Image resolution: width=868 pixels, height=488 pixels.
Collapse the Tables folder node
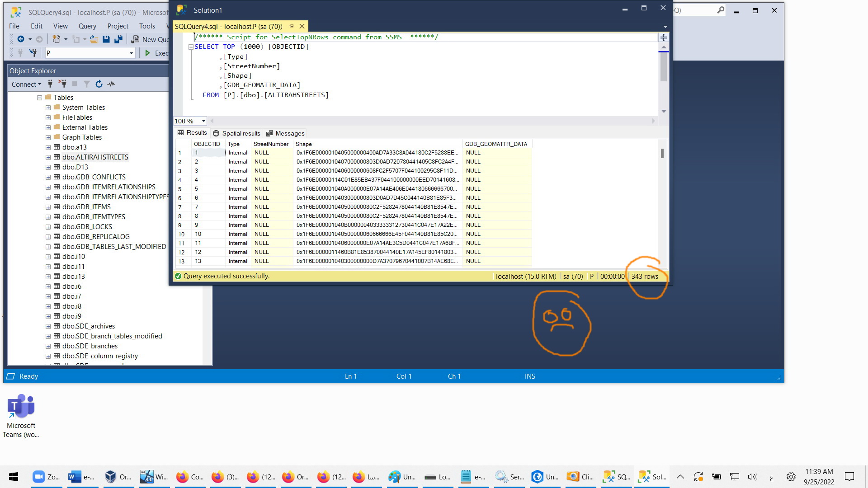click(x=40, y=98)
